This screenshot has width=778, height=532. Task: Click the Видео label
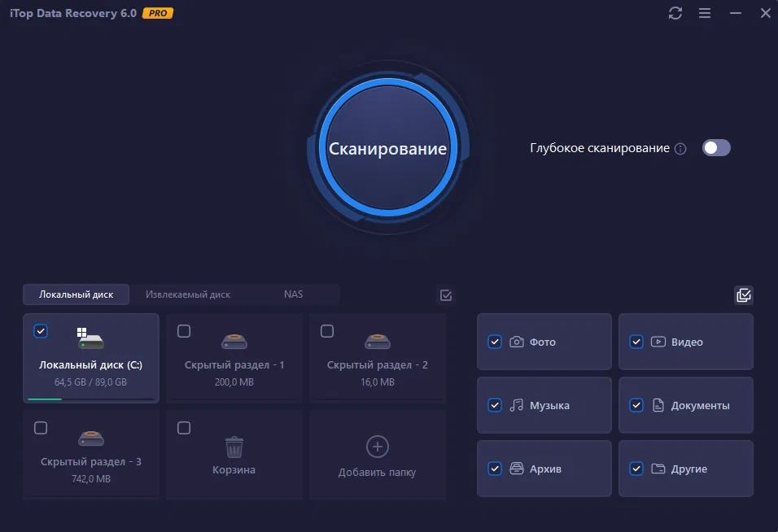pos(687,342)
